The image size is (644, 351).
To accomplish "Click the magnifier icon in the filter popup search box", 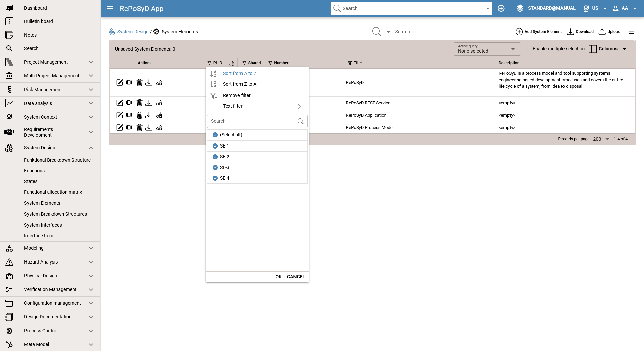I will coord(301,121).
